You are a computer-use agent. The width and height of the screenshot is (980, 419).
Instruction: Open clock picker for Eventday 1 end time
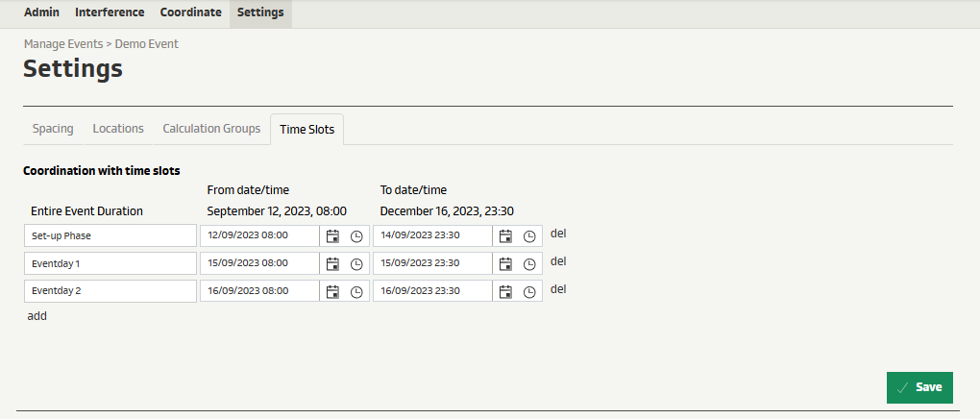click(x=529, y=264)
